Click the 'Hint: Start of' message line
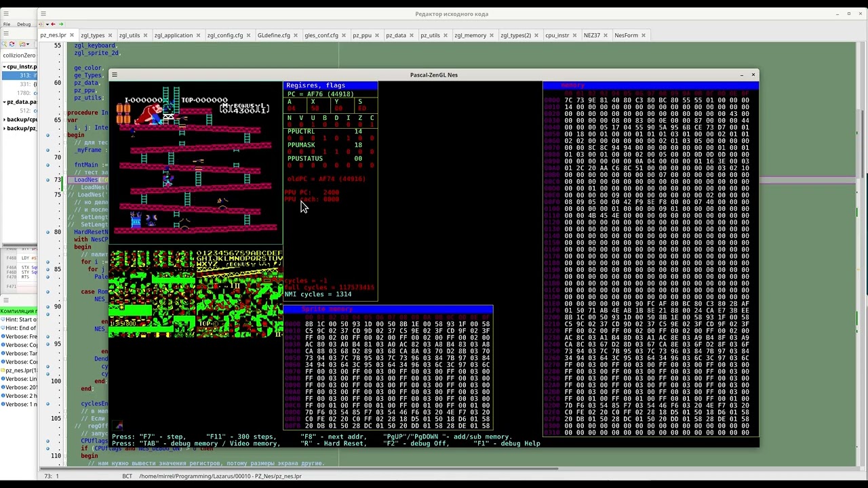This screenshot has width=868, height=488. point(20,319)
